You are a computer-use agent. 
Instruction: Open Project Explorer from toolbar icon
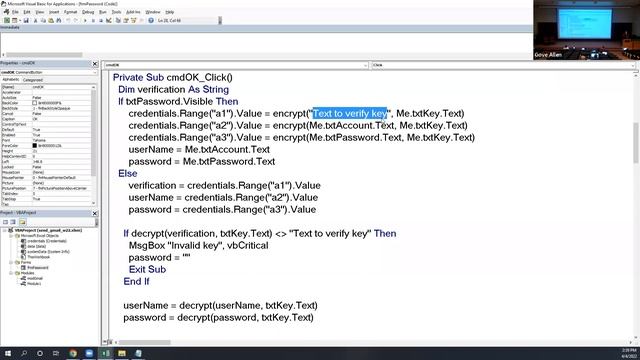pyautogui.click(x=118, y=20)
